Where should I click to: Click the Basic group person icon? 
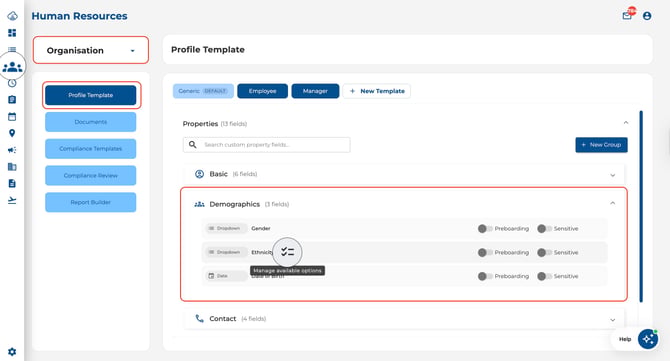[x=199, y=174]
